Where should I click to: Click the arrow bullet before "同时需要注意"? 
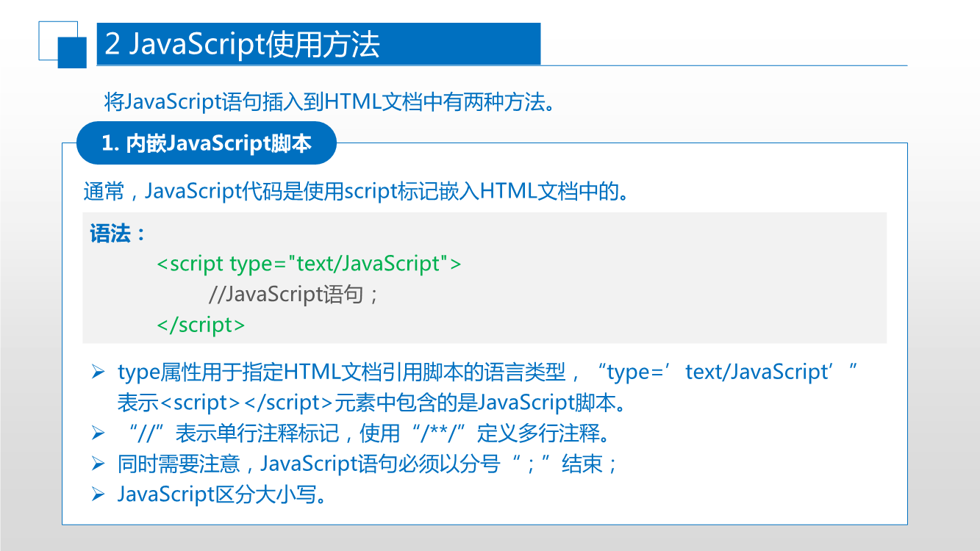[x=99, y=464]
